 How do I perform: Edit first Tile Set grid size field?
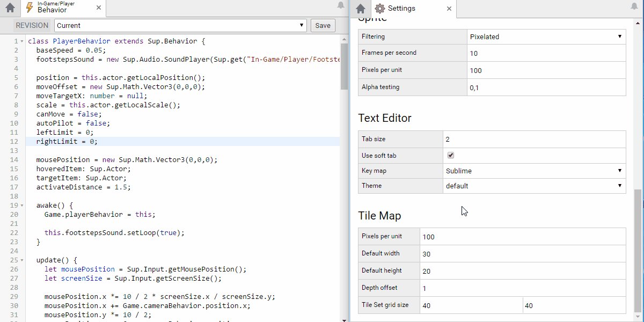[x=471, y=305]
